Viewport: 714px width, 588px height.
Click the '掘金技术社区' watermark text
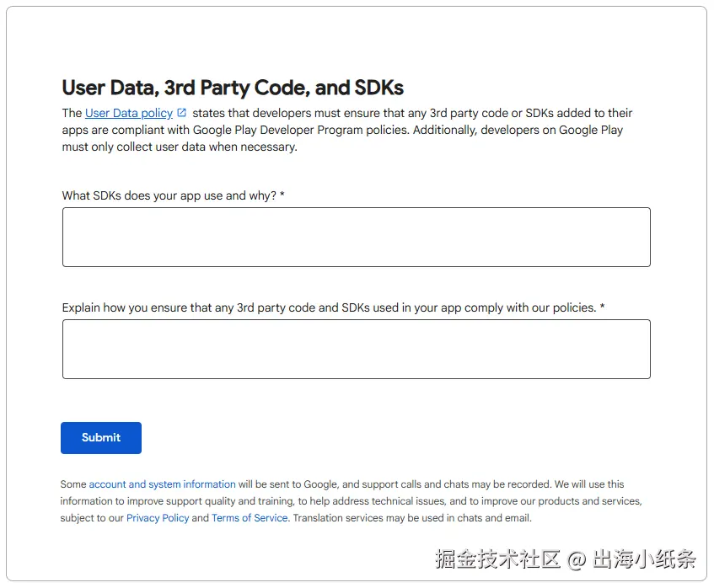point(497,559)
